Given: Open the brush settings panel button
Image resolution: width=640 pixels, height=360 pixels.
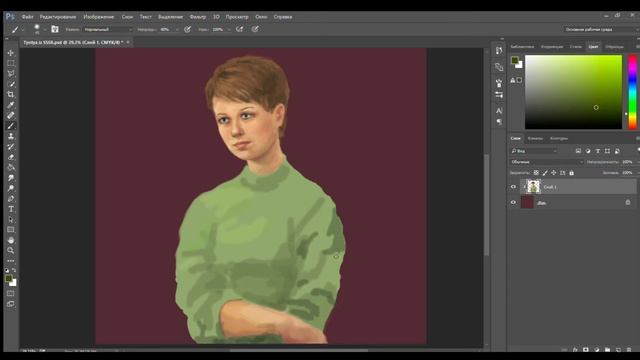Looking at the screenshot, I should click(55, 29).
